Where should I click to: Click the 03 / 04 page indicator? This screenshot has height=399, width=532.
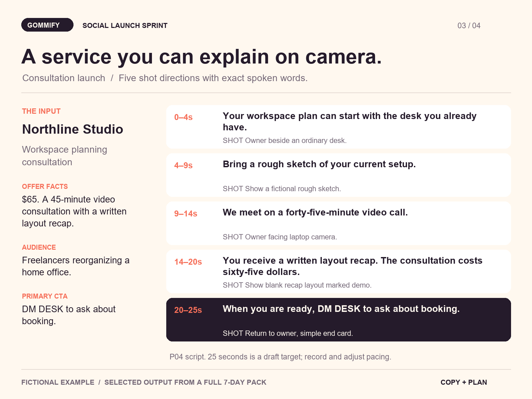[469, 26]
